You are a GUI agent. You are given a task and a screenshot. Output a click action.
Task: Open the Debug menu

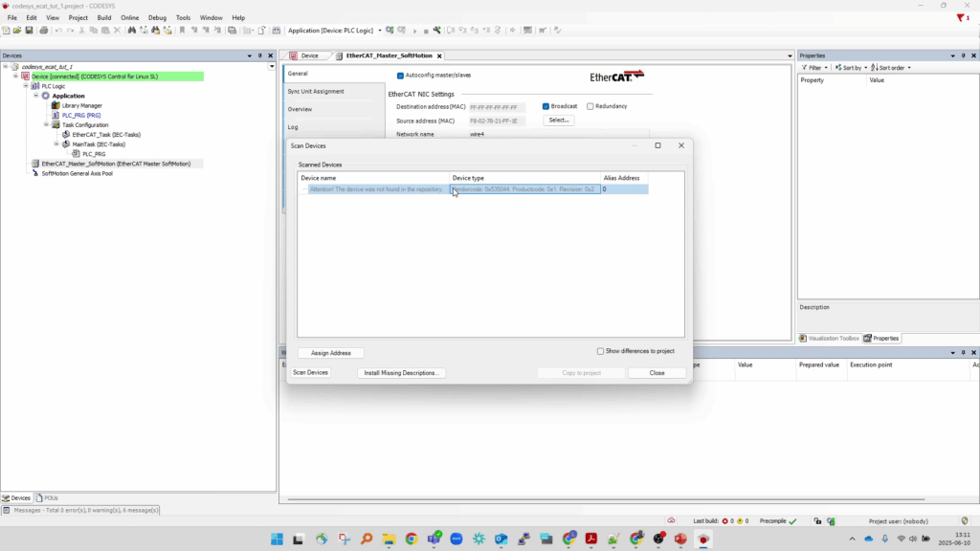(x=157, y=17)
